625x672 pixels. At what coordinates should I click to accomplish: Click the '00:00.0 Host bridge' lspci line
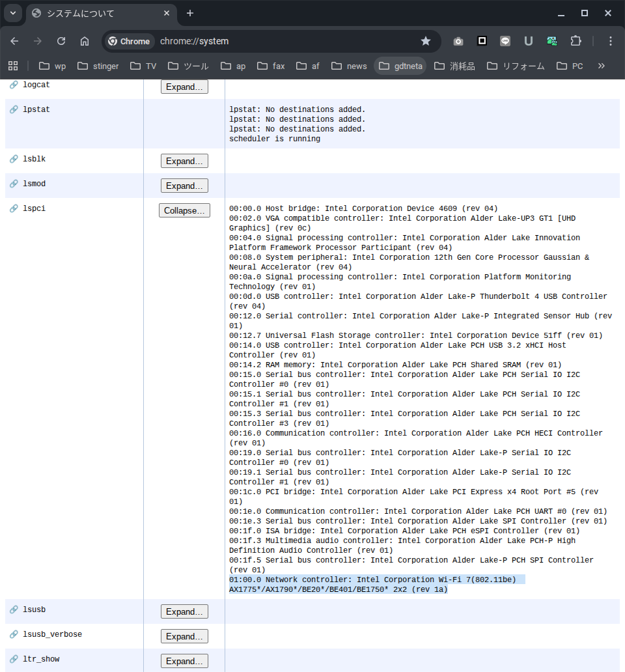(x=363, y=208)
